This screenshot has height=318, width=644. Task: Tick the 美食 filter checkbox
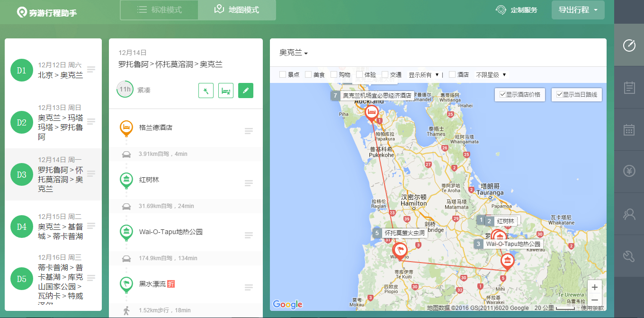(308, 74)
